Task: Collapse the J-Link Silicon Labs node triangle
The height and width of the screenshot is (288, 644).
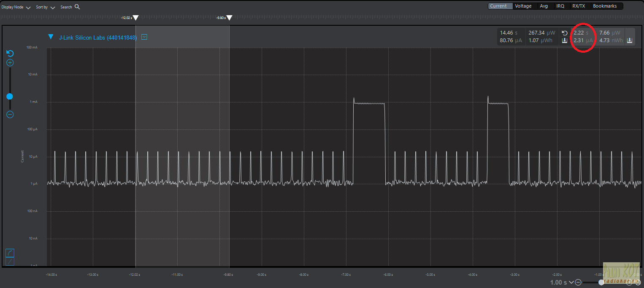Action: (x=51, y=37)
